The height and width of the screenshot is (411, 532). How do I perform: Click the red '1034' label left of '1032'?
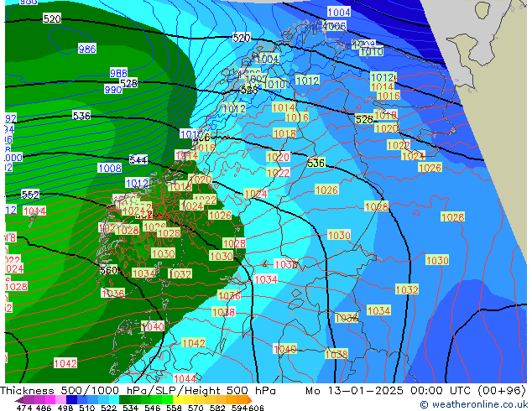pos(143,273)
